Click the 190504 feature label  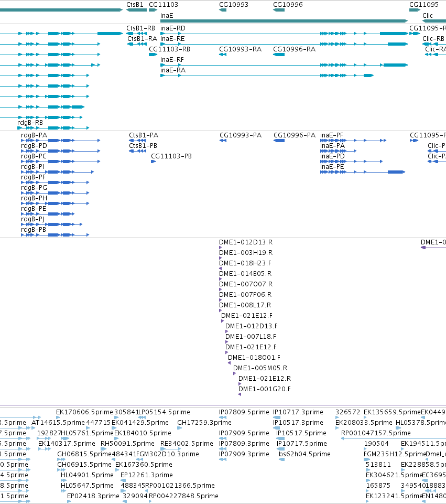point(377,444)
